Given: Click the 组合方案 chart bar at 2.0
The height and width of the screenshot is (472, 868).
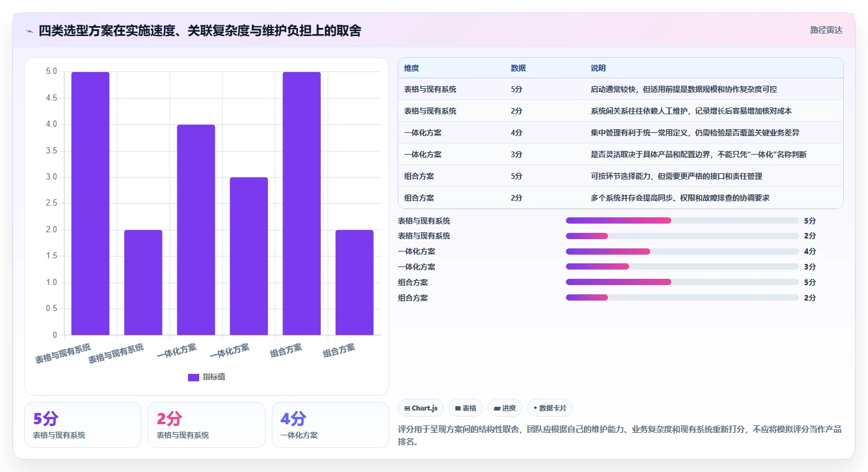Looking at the screenshot, I should 354,283.
